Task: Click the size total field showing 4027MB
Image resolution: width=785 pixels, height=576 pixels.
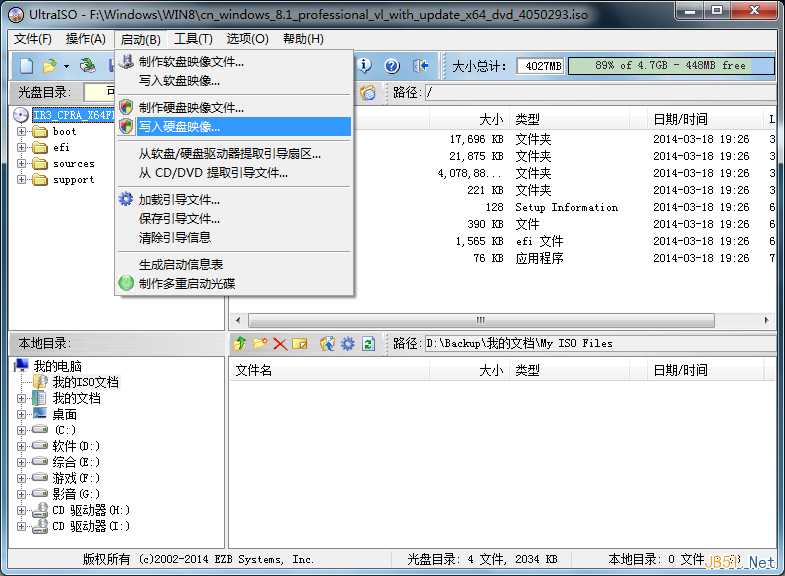Action: coord(541,66)
